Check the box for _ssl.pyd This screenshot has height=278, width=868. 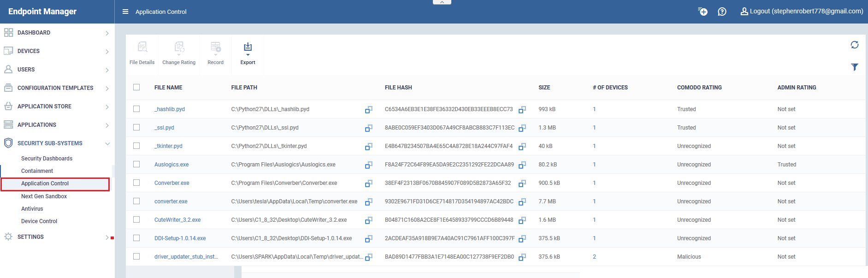pos(136,127)
